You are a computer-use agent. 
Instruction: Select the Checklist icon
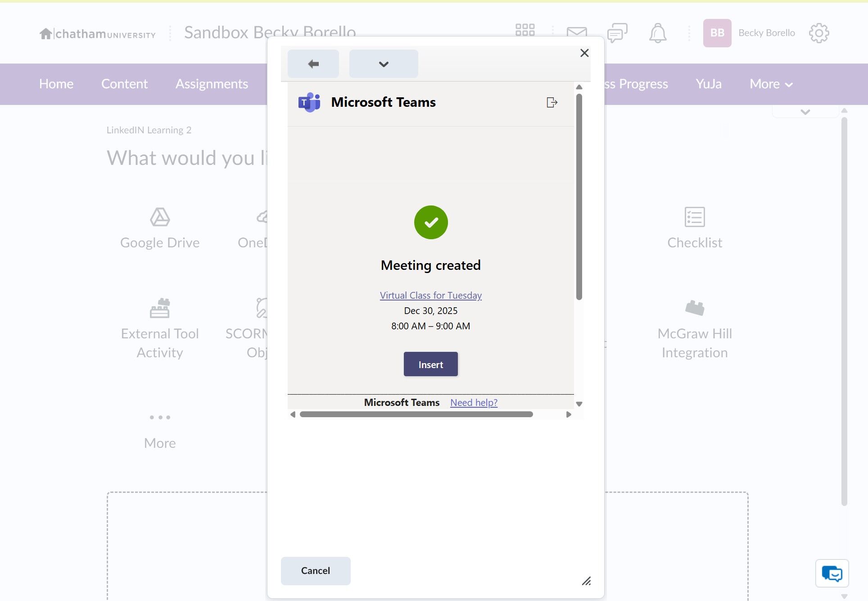click(x=694, y=218)
